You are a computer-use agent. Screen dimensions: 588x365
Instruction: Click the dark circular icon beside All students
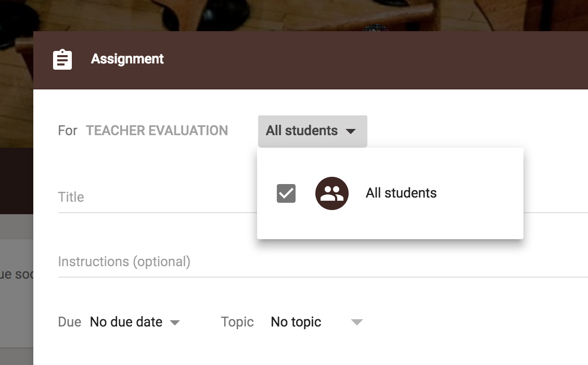(x=332, y=193)
